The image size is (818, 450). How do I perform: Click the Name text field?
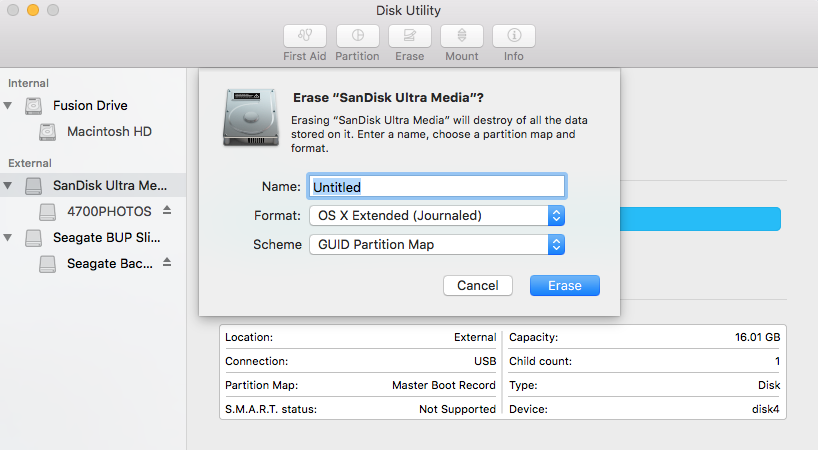[437, 186]
